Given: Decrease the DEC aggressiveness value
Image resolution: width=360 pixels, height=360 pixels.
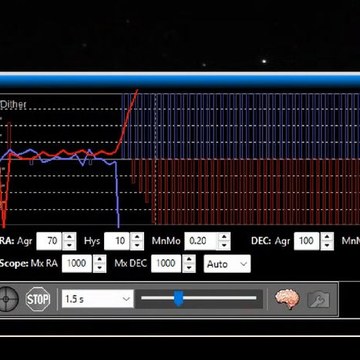Looking at the screenshot, I should [x=327, y=245].
